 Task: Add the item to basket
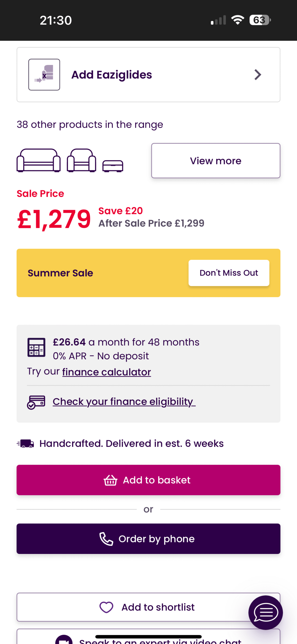tap(148, 480)
